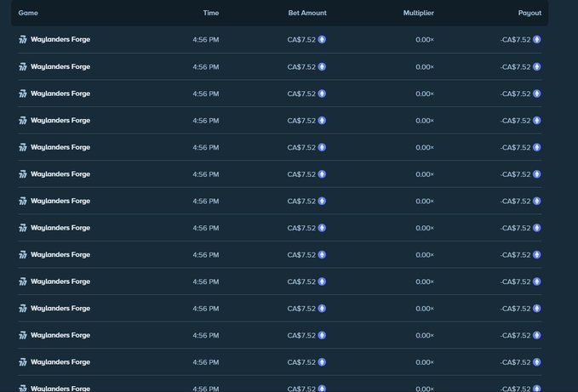The image size is (578, 392).
Task: Click the Ethereum icon beside the third row's payout
Action: tap(536, 94)
